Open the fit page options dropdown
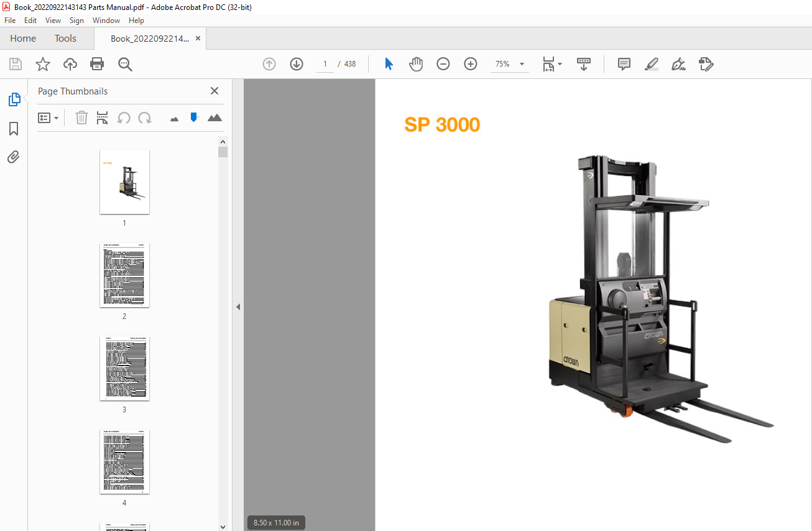Screen dimensions: 812x531 pos(551,64)
